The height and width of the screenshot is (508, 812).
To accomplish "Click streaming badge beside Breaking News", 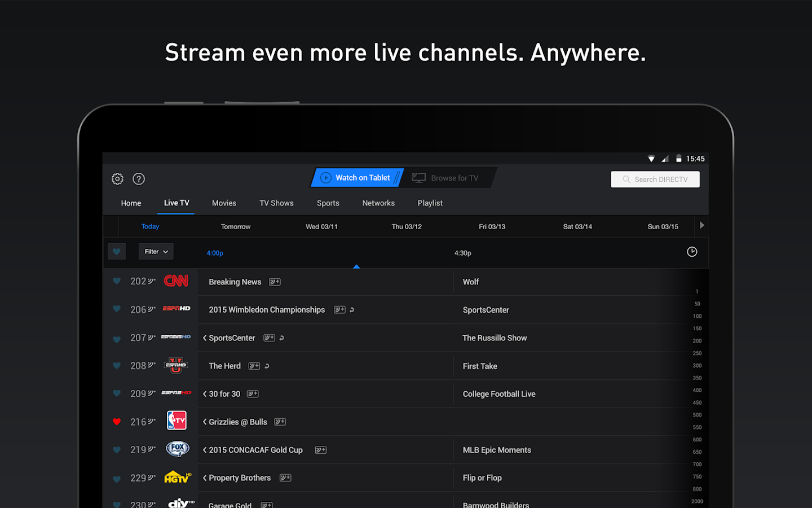I will click(275, 282).
